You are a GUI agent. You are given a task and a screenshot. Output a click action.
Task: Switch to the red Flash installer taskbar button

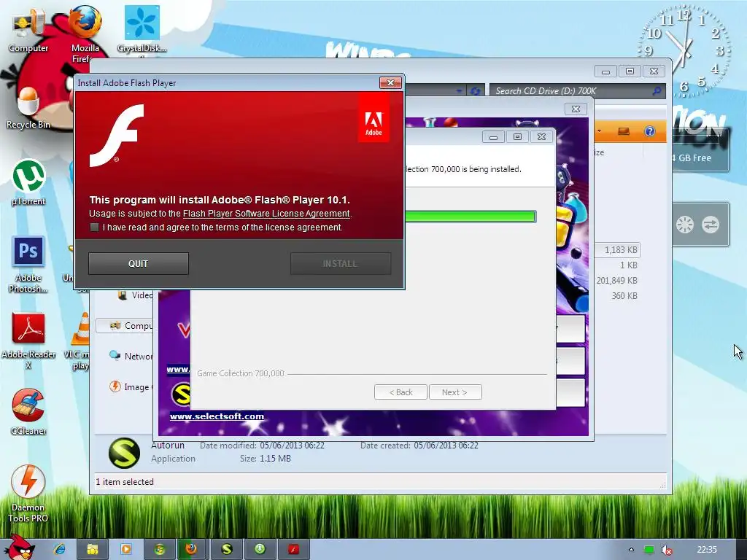pos(293,550)
